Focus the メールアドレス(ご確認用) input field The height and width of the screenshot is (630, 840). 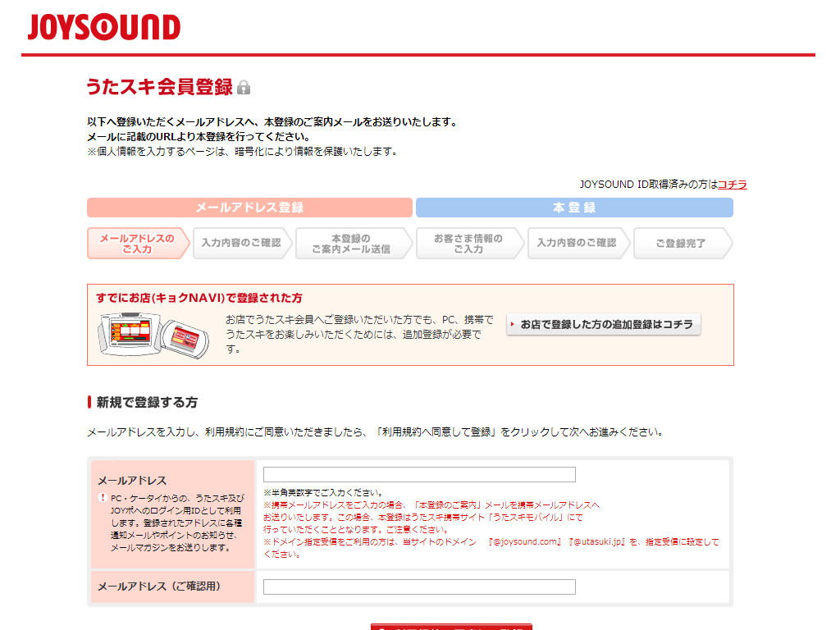click(x=419, y=587)
